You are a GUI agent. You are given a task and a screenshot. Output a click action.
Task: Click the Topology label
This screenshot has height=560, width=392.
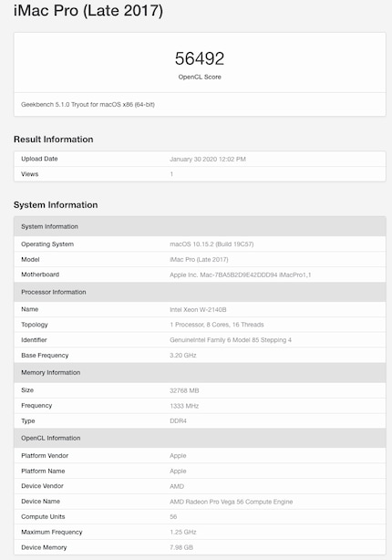[35, 325]
